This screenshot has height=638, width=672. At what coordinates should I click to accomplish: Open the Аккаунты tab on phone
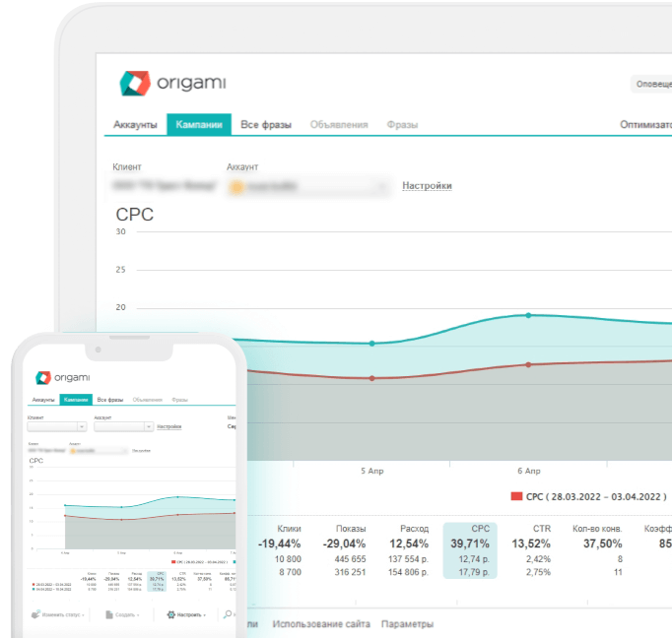(43, 400)
